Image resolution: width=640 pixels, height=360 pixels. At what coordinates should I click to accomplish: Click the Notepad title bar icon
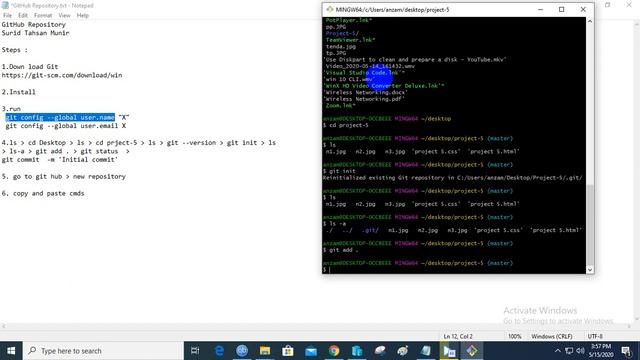(x=5, y=5)
